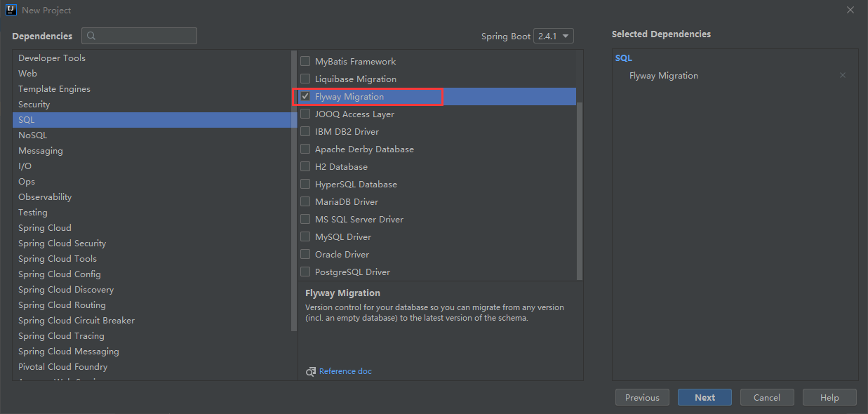Select the Security category
868x414 pixels.
(x=152, y=104)
